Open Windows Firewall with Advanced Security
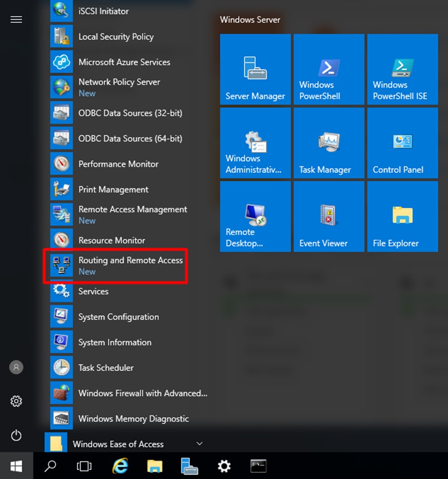This screenshot has width=448, height=479. pos(128,393)
